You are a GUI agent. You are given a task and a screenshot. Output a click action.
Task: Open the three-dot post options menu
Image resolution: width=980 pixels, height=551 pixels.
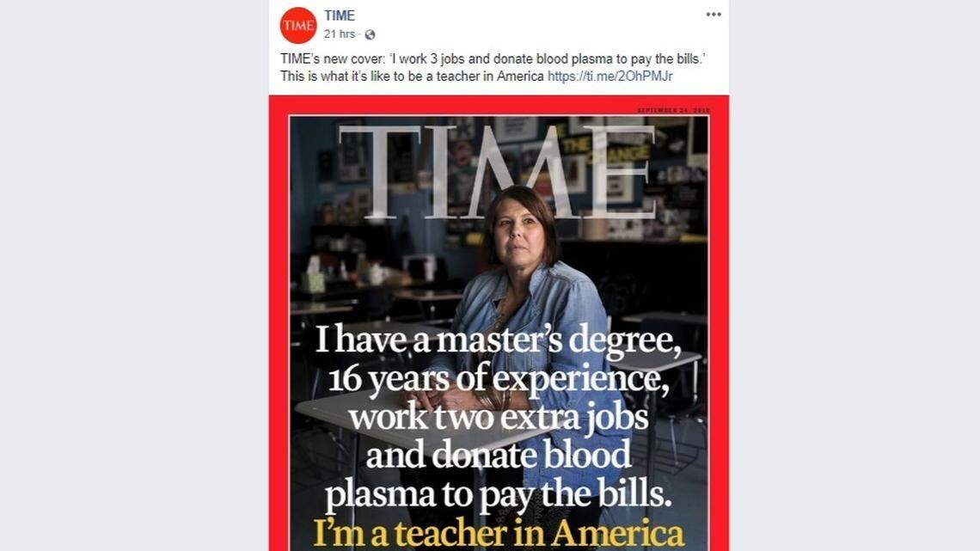714,15
